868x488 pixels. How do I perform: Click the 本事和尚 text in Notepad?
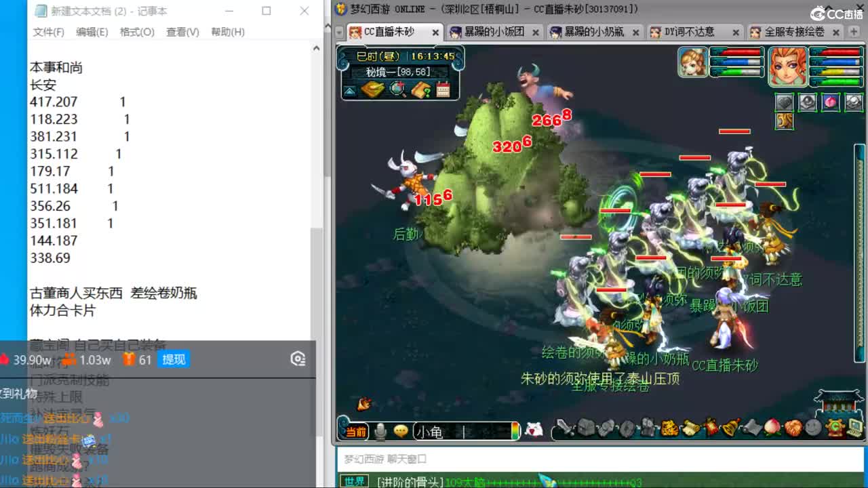tap(56, 67)
